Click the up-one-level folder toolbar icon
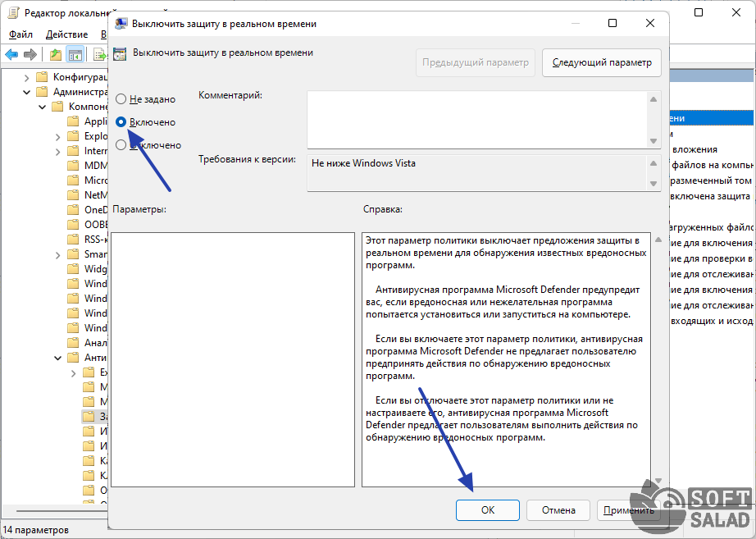Viewport: 756px width, 539px height. [x=56, y=54]
